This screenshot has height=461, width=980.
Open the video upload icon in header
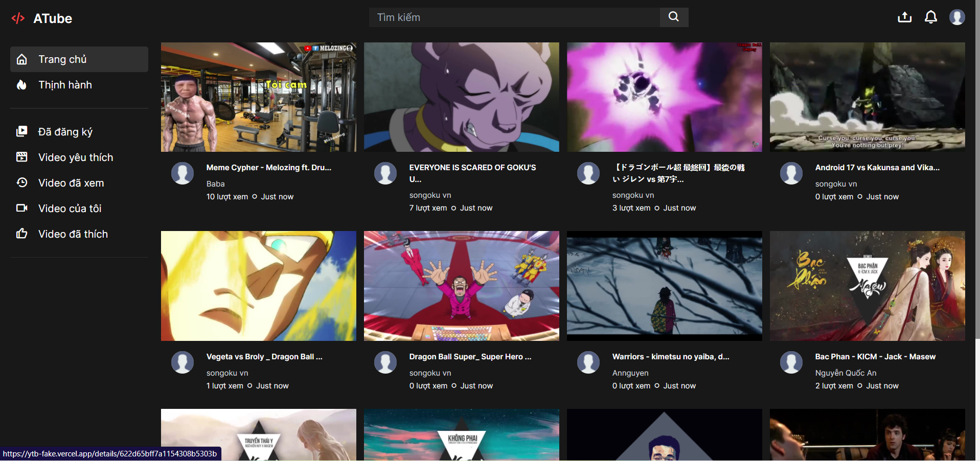[x=904, y=17]
